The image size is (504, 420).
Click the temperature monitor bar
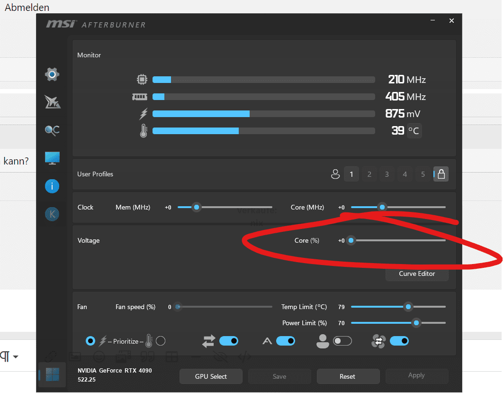point(263,131)
